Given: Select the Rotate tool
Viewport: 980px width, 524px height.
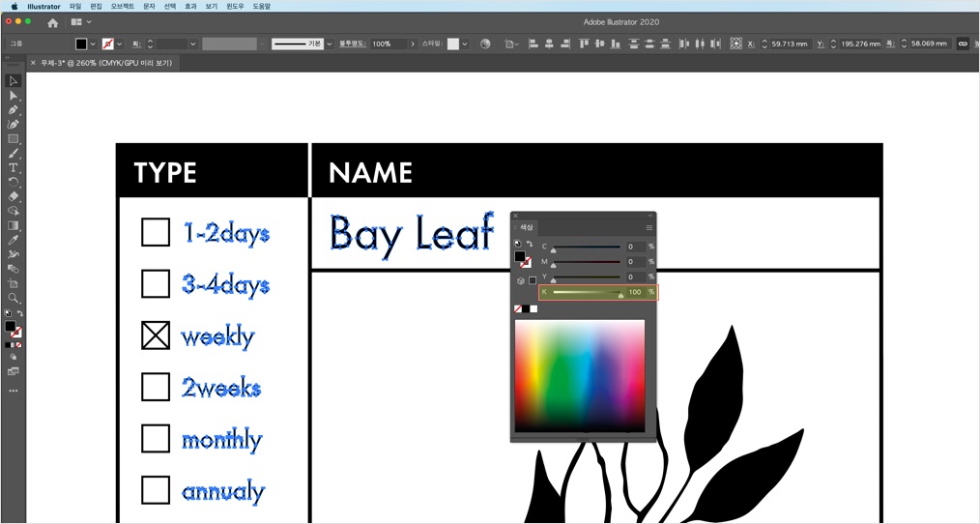Looking at the screenshot, I should (x=13, y=182).
